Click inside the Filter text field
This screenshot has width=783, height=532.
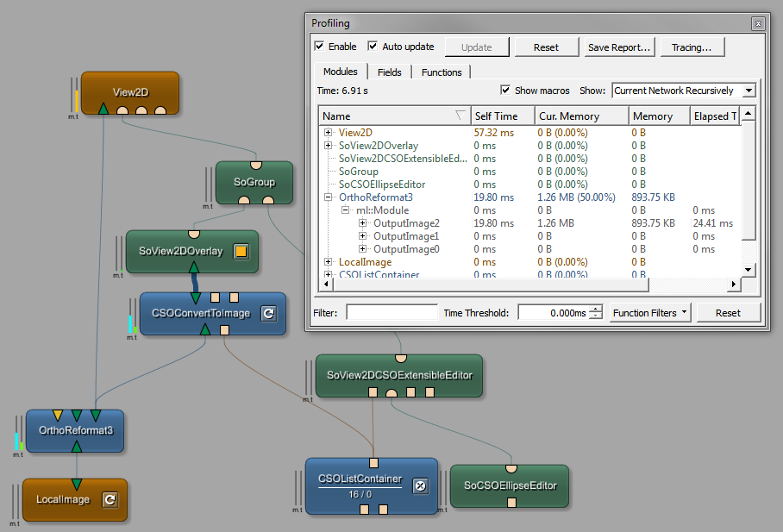click(391, 313)
